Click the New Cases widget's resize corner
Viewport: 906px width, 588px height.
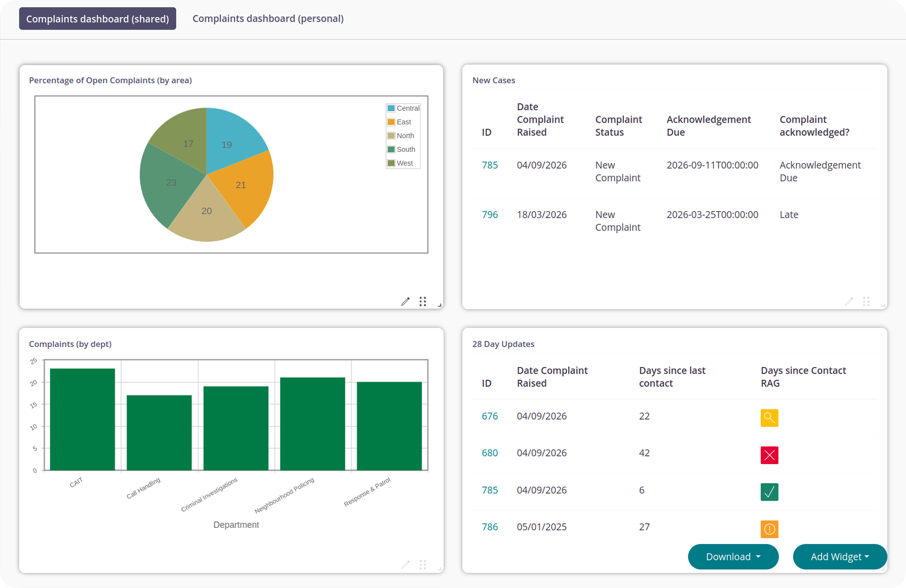pyautogui.click(x=883, y=305)
